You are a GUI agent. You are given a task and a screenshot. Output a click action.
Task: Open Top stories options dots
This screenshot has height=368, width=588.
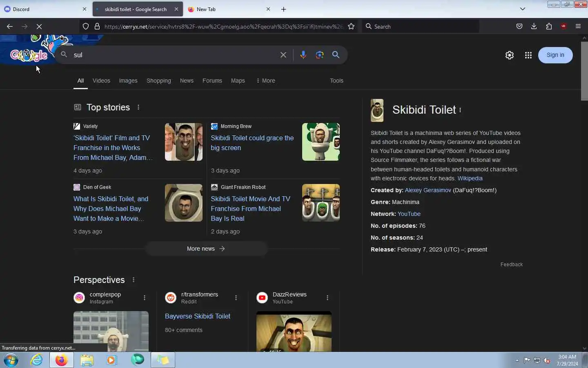click(138, 107)
